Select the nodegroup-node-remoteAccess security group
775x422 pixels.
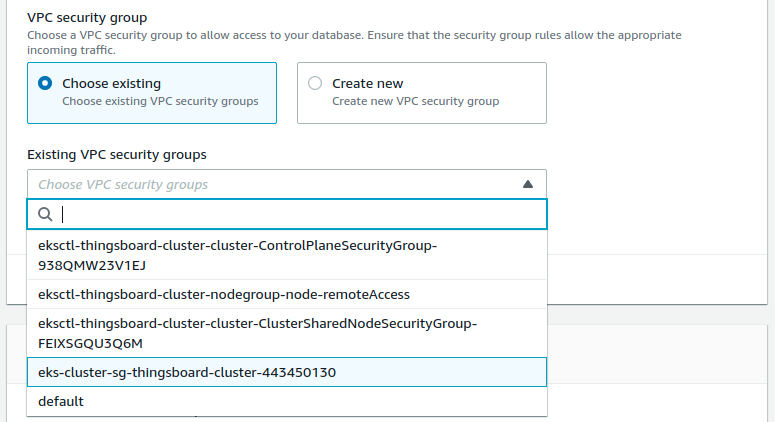pyautogui.click(x=224, y=294)
